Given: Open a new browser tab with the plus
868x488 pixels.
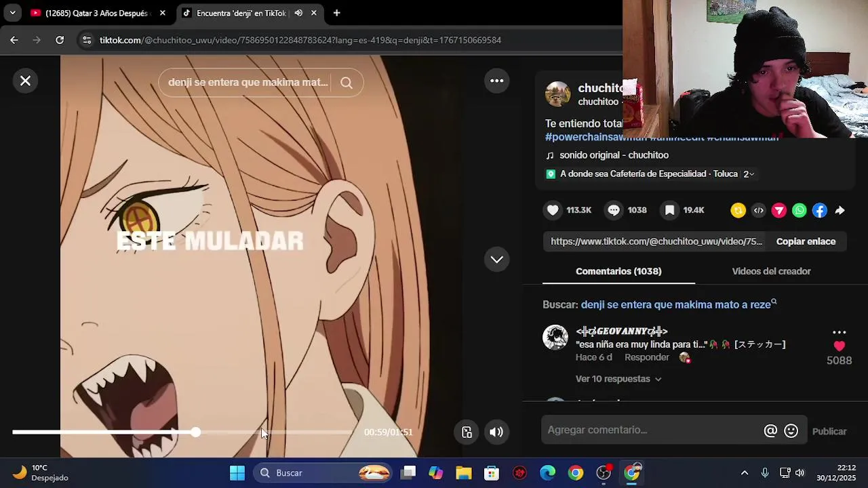Looking at the screenshot, I should (336, 13).
